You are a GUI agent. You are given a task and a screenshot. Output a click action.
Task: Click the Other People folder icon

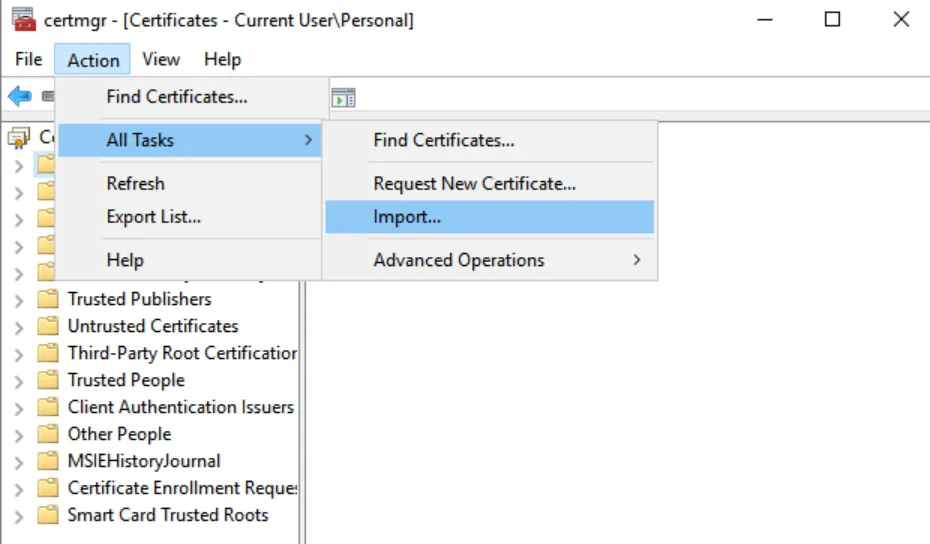coord(48,434)
